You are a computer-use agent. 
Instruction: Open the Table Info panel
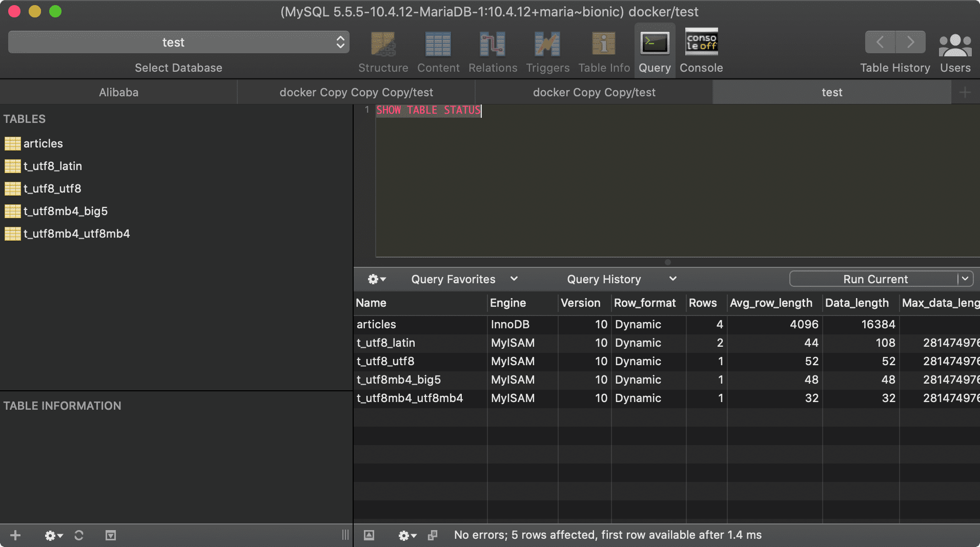(x=603, y=50)
